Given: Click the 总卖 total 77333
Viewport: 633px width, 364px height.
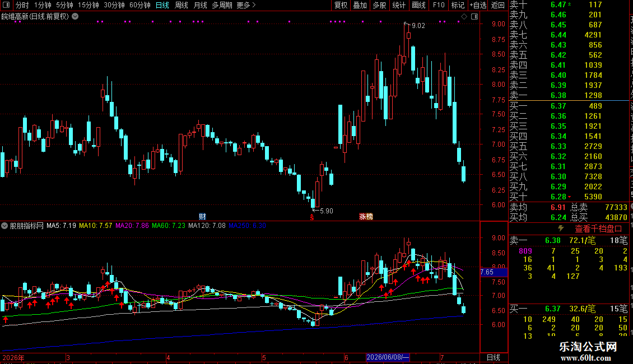Looking at the screenshot, I should pos(616,207).
